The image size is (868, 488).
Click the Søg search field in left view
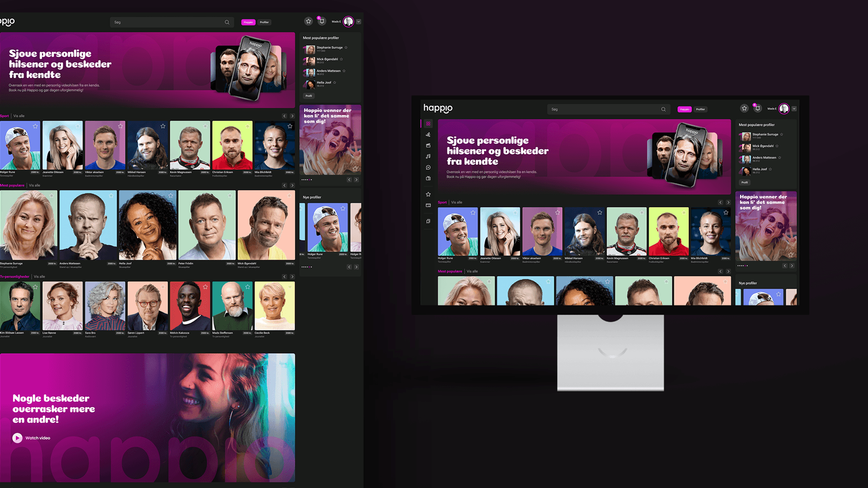pyautogui.click(x=172, y=22)
